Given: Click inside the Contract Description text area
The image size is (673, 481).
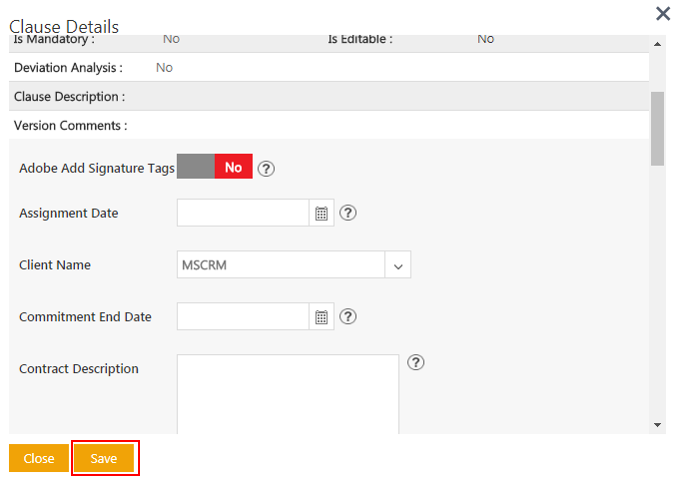Looking at the screenshot, I should pyautogui.click(x=288, y=393).
